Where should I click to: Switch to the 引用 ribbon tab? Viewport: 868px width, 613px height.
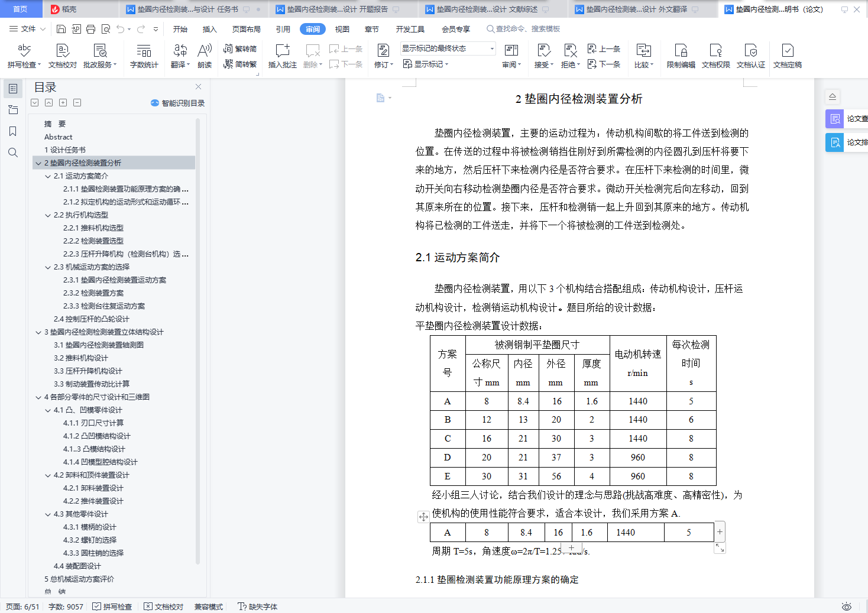(283, 29)
